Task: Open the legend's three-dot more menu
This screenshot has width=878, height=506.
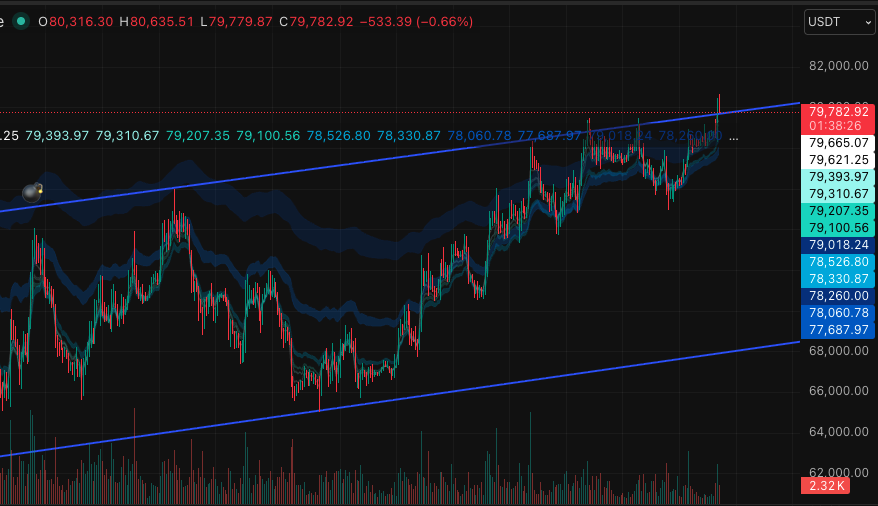Action: tap(734, 136)
